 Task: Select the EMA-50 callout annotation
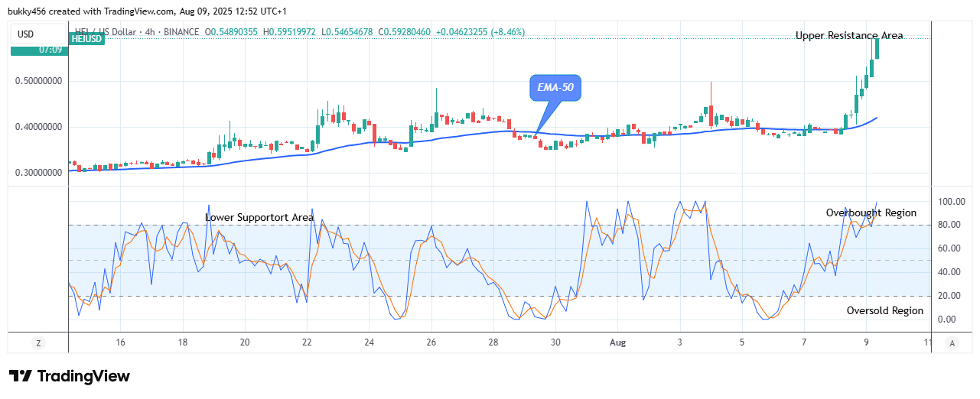coord(555,89)
